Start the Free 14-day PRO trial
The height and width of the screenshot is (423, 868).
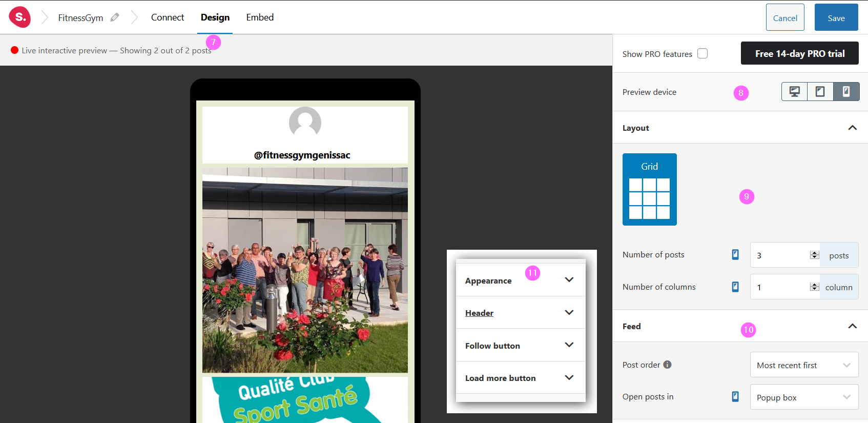(799, 53)
